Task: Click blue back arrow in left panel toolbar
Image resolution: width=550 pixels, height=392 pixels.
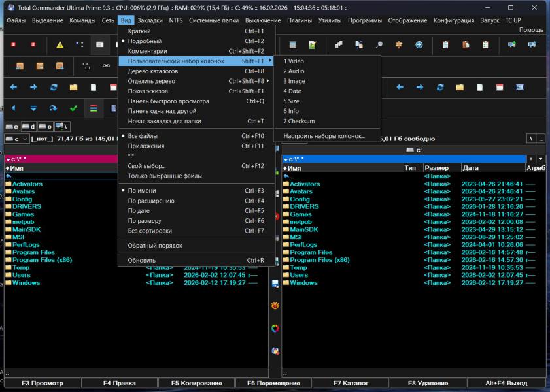Action: [14, 87]
